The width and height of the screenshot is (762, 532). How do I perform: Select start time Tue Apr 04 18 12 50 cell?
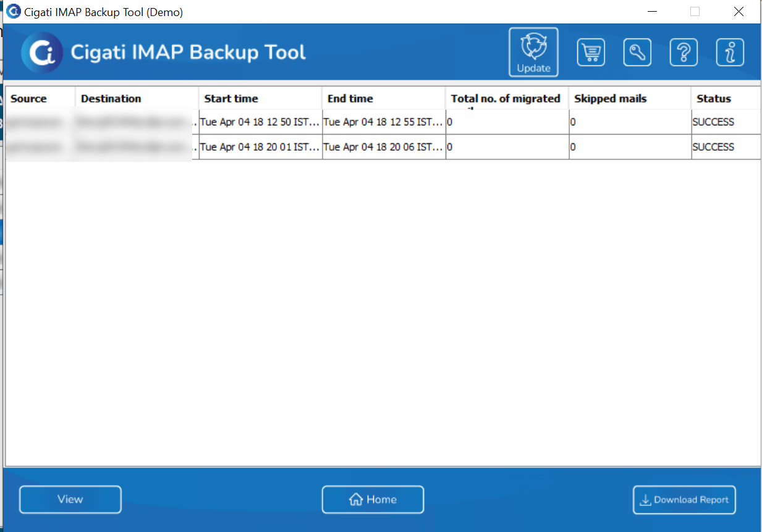260,122
